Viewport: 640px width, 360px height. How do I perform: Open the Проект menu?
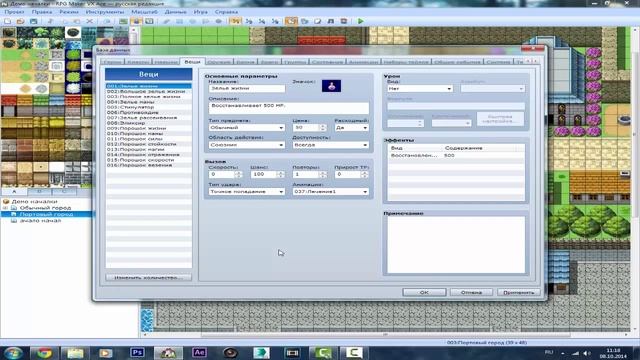(14, 12)
